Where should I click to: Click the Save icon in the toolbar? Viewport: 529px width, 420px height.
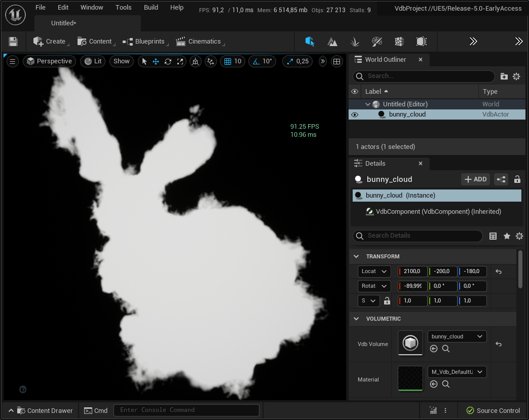(13, 42)
